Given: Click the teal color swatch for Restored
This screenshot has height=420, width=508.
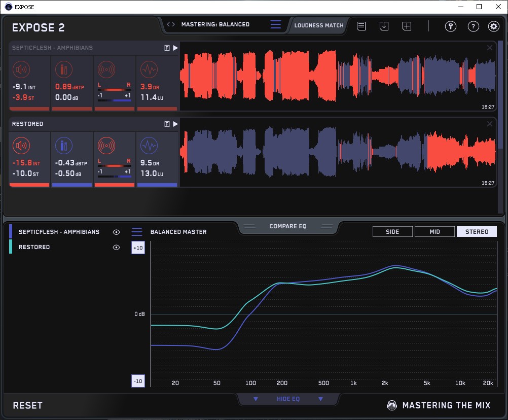Looking at the screenshot, I should tap(11, 247).
